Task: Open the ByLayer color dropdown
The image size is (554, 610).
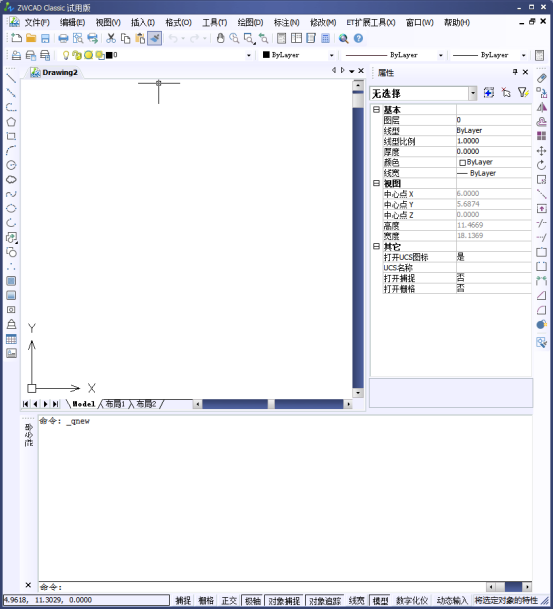Action: (x=331, y=55)
